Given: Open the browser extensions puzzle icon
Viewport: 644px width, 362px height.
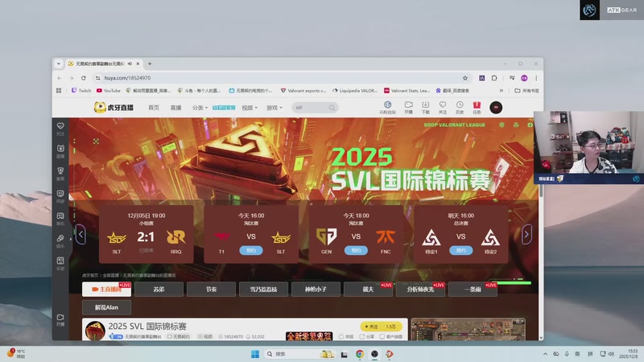Looking at the screenshot, I should [x=494, y=78].
